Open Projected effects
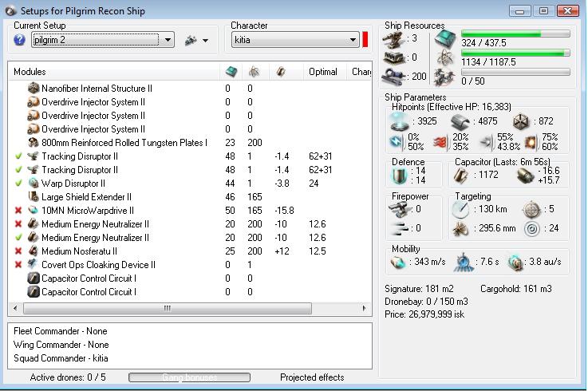This screenshot has width=588, height=391. point(312,377)
